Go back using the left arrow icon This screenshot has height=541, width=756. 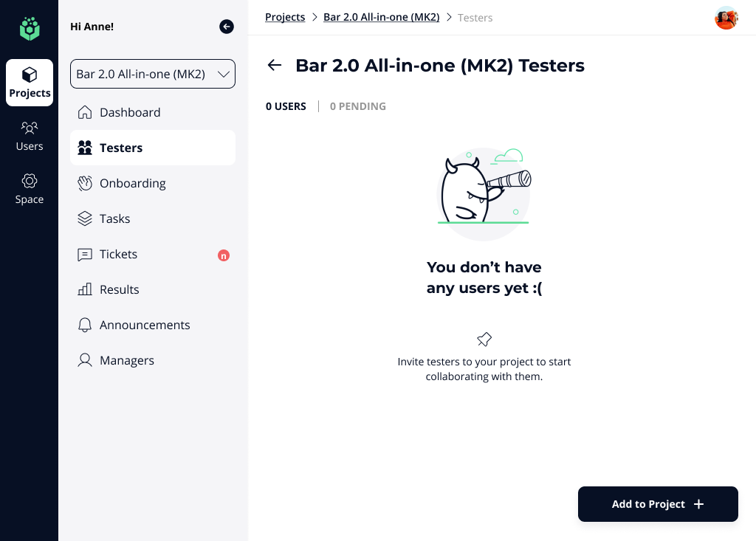click(x=275, y=66)
